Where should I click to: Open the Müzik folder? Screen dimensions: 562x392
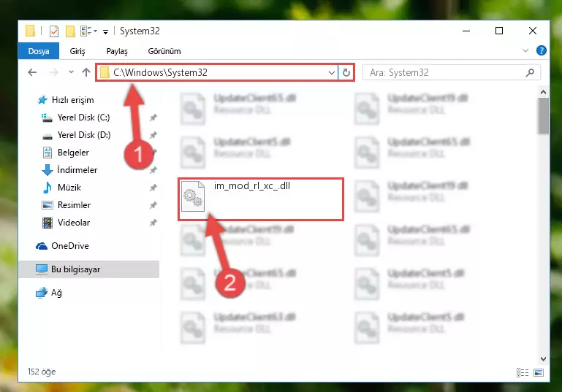tap(69, 188)
